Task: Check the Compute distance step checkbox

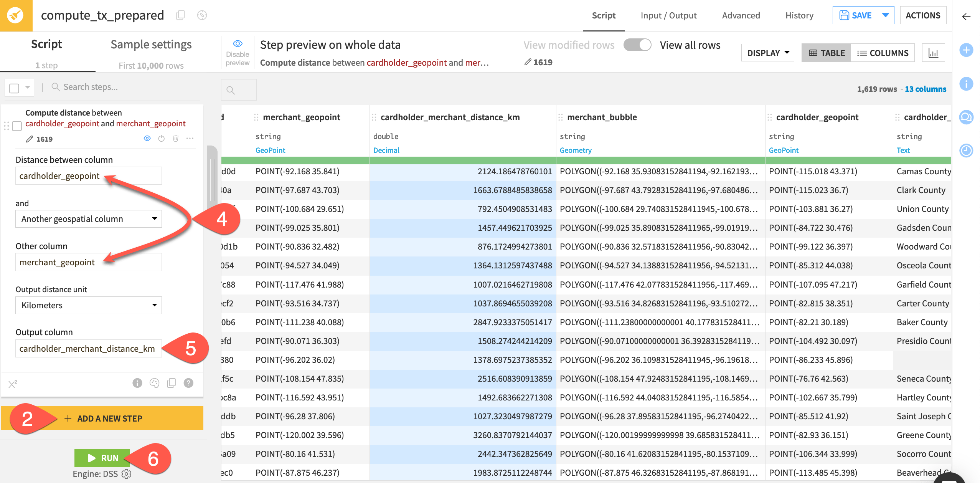Action: click(17, 126)
